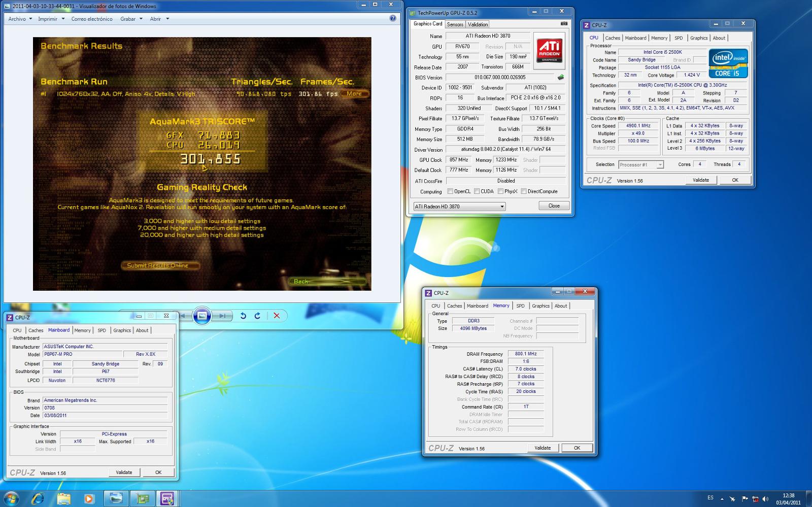Screen dimensions: 812x507
Task: Switch to GPU-Z taskbar button
Action: click(143, 498)
